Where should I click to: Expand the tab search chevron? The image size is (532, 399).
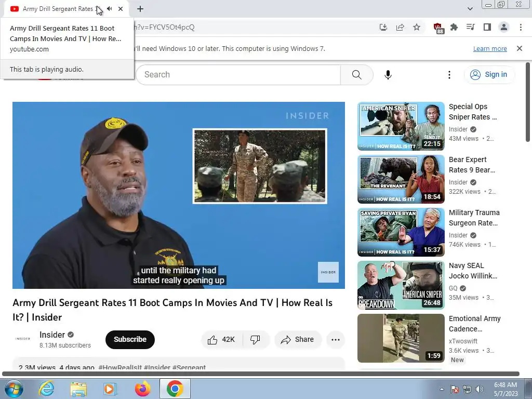(x=470, y=9)
